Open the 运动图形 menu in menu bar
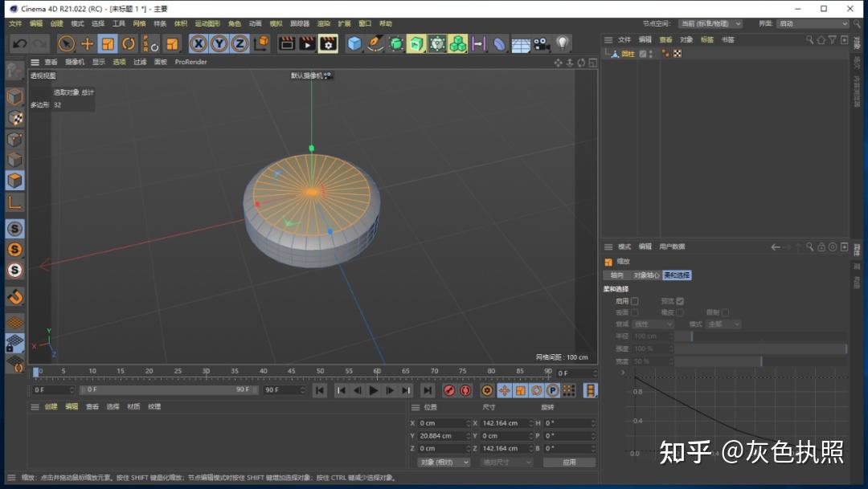This screenshot has width=868, height=489. 207,24
